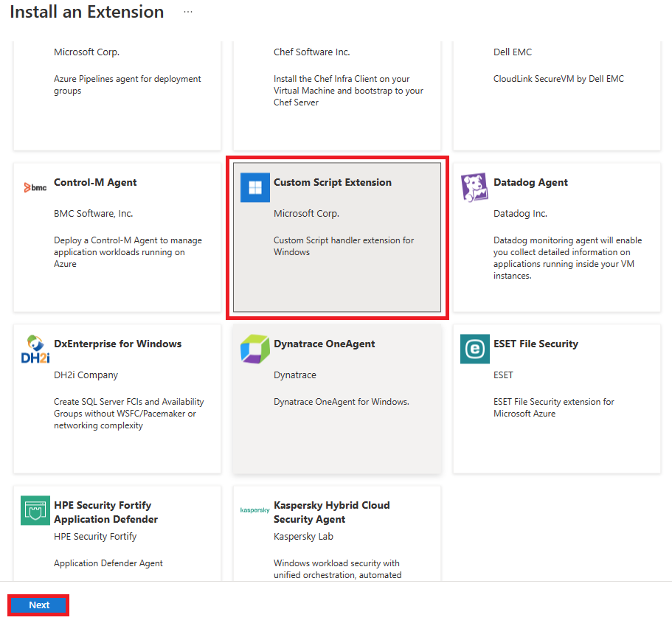Screen dimensions: 672x623
Task: Click the Windows workload security description
Action: [x=338, y=569]
